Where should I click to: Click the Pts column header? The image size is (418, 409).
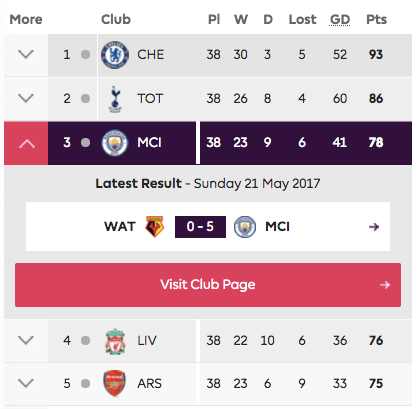376,20
